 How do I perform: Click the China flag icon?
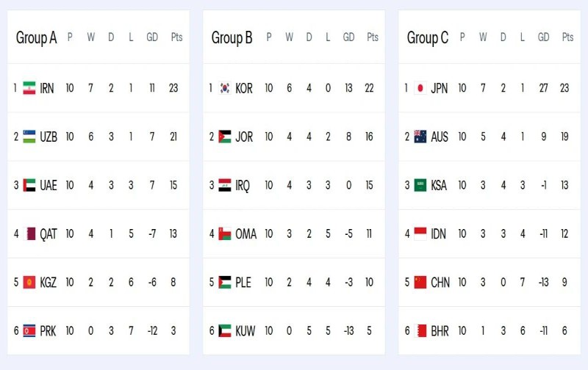420,283
